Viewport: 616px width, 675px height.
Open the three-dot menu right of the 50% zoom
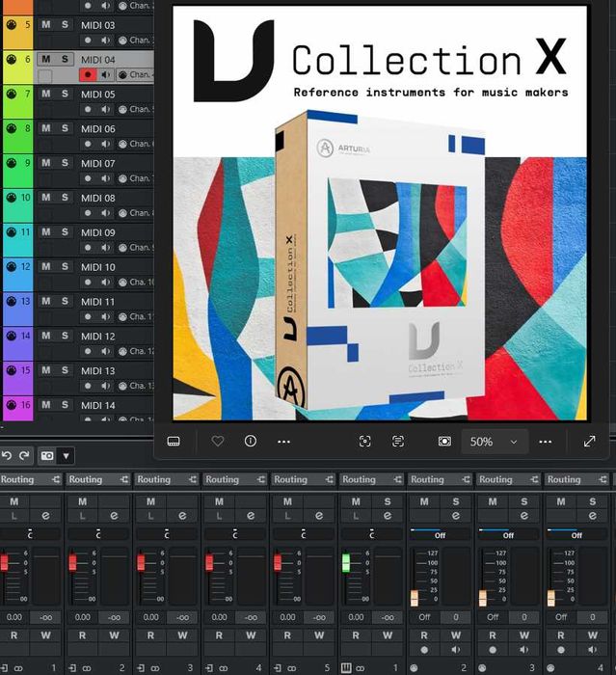[x=545, y=442]
